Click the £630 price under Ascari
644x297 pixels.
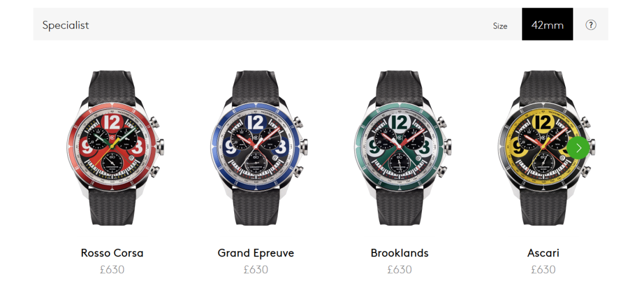click(543, 270)
